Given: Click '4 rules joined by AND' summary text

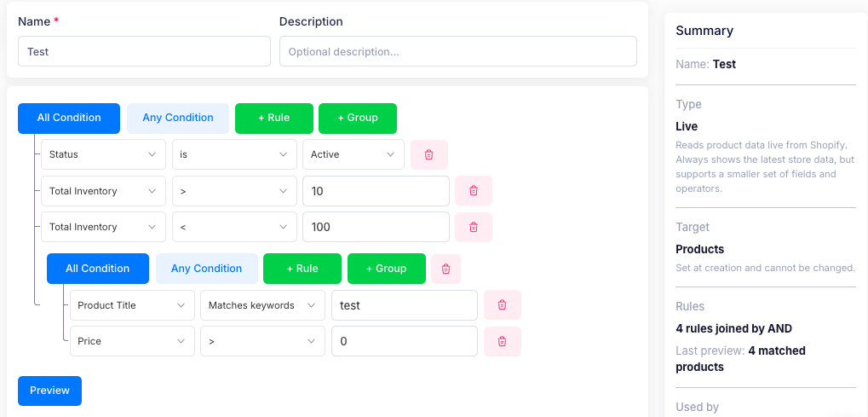Looking at the screenshot, I should 733,328.
